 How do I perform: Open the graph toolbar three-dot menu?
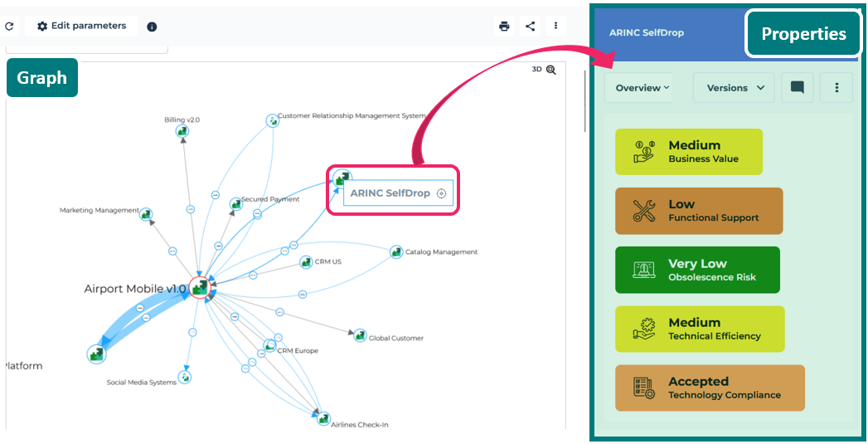click(x=555, y=26)
